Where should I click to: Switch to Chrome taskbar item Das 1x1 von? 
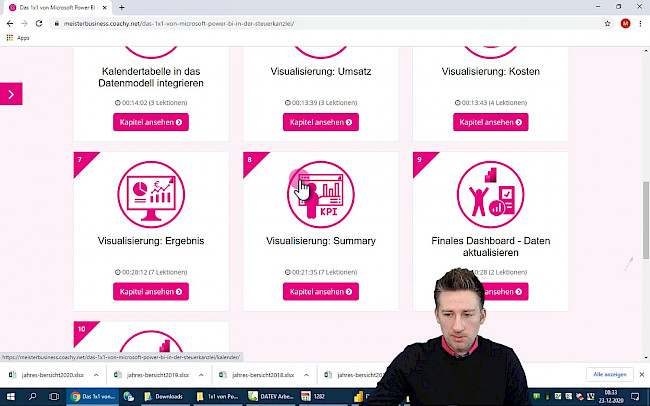[x=93, y=397]
